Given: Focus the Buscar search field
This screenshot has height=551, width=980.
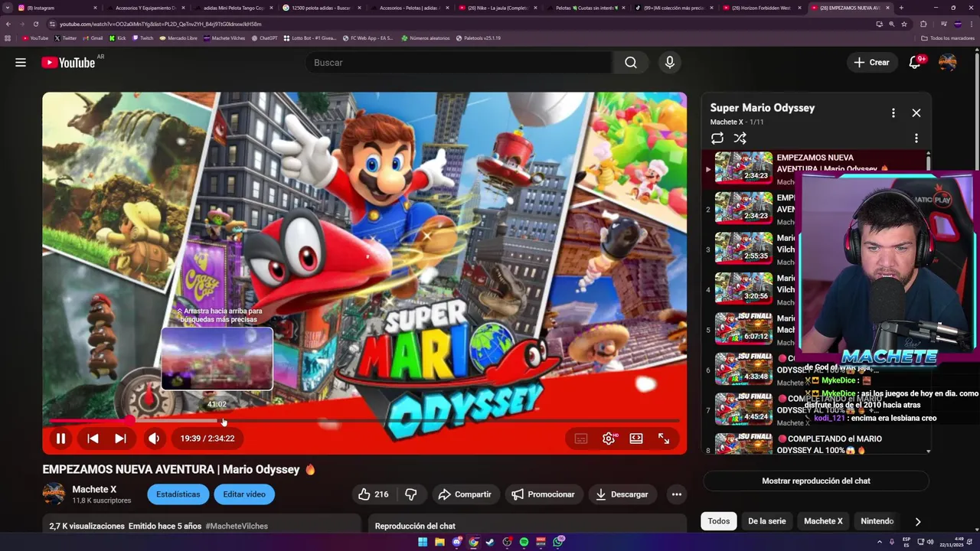Looking at the screenshot, I should pyautogui.click(x=458, y=63).
